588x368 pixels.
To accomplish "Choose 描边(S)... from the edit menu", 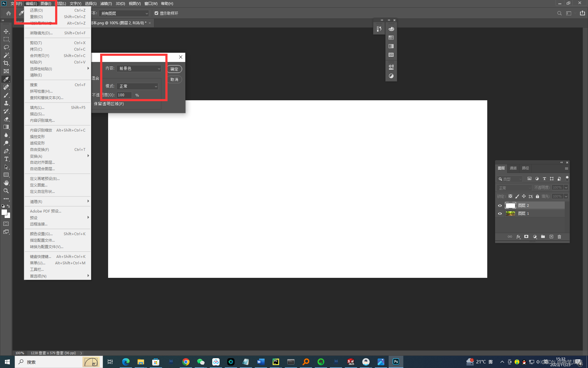I will (x=37, y=114).
